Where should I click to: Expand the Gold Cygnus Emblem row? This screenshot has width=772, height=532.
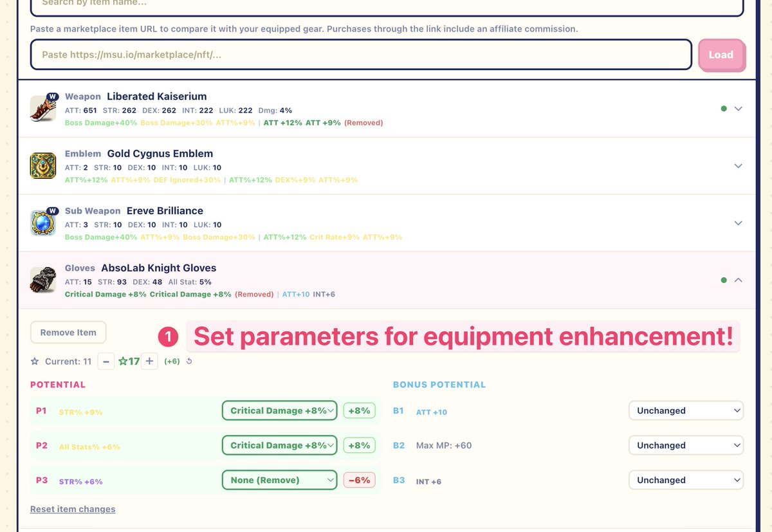tap(739, 166)
